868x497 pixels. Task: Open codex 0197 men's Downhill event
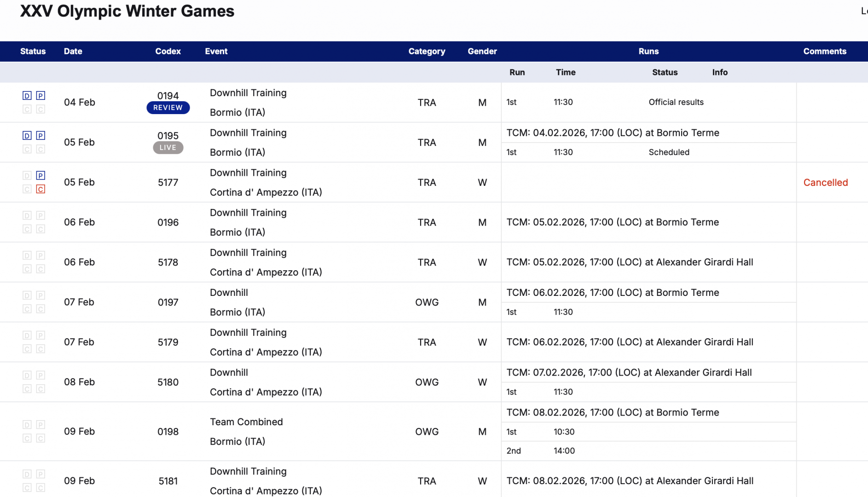click(229, 293)
